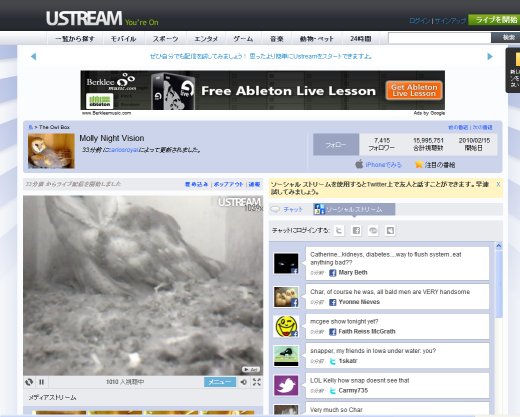Screen dimensions: 520x417
Task: Show next announcement with right arrow
Action: 490,56
